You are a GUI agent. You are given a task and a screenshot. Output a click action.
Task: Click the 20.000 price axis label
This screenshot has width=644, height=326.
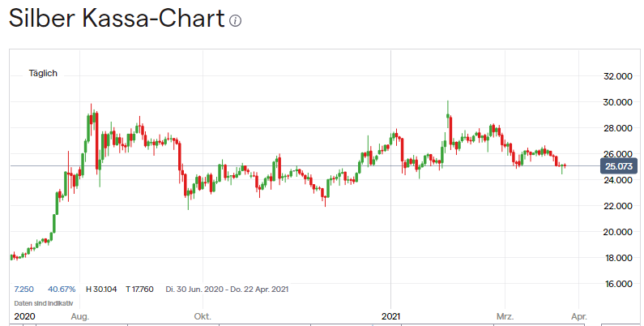(617, 232)
